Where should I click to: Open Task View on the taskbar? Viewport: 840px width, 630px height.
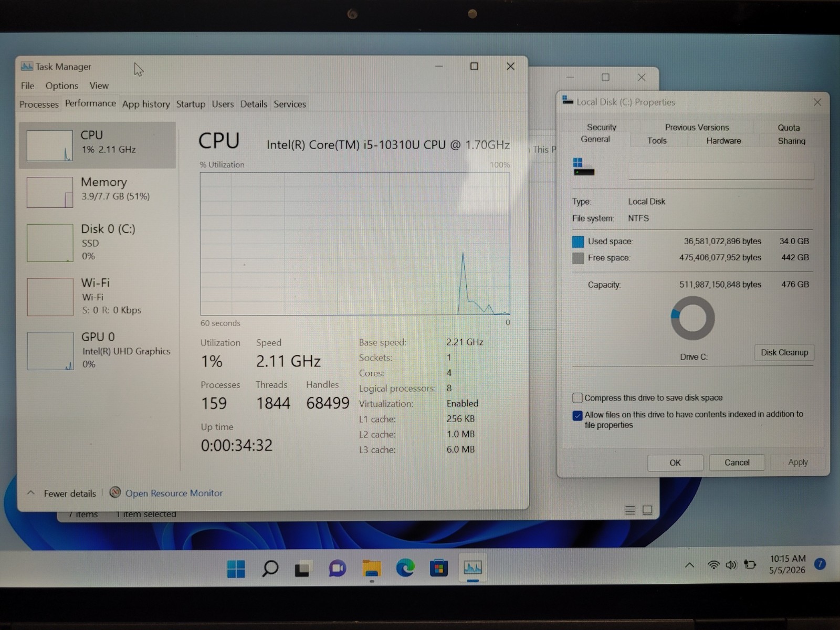pos(303,569)
